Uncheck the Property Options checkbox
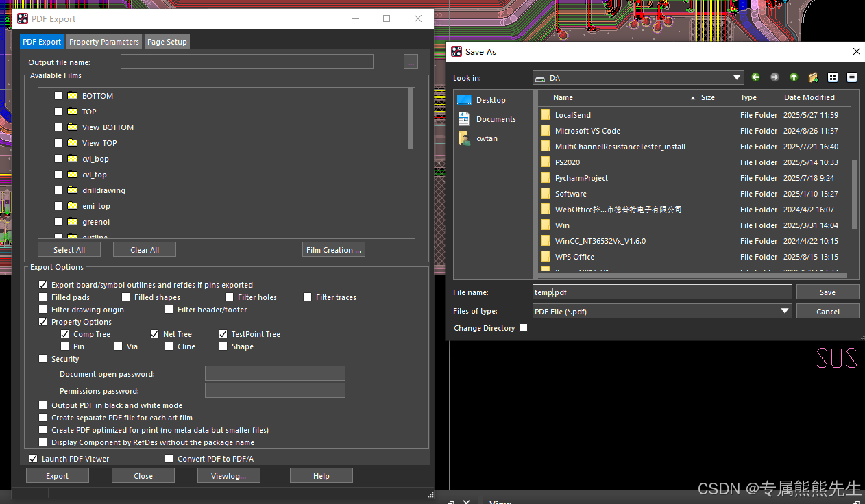The image size is (865, 504). [43, 322]
